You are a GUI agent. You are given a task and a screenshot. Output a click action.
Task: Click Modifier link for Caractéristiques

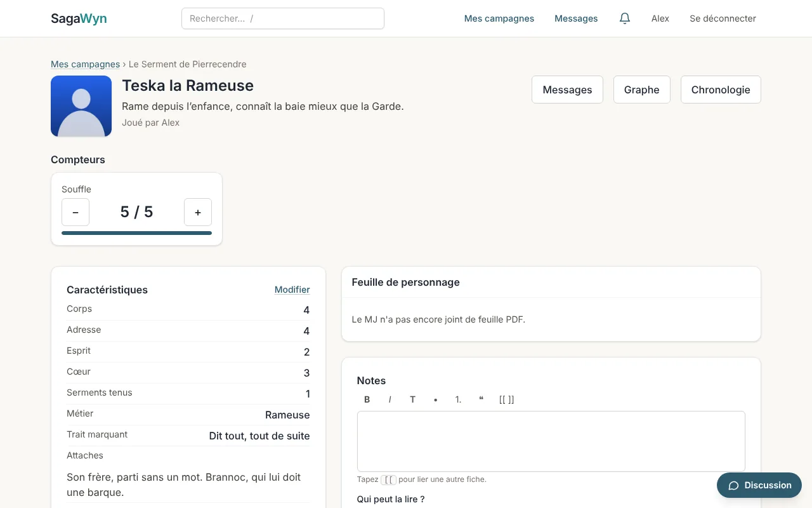pyautogui.click(x=292, y=290)
